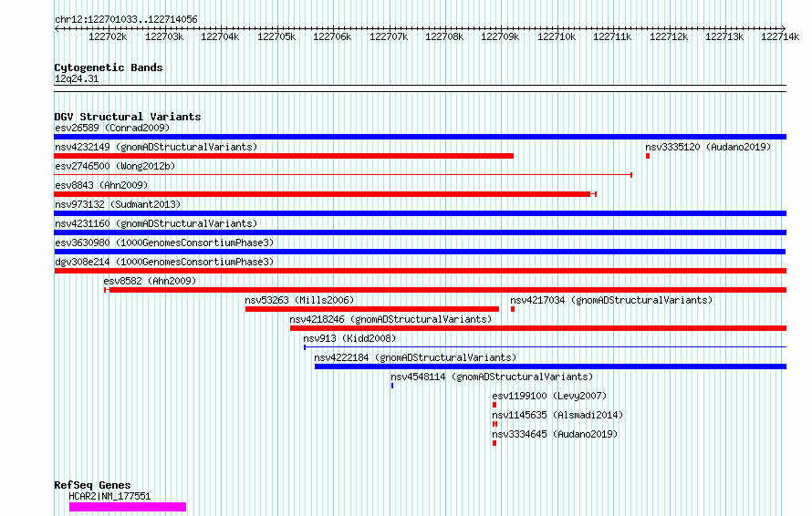Viewport: 812px width, 516px height.
Task: Click the magenta HCAR2 gene bar
Action: pos(128,507)
